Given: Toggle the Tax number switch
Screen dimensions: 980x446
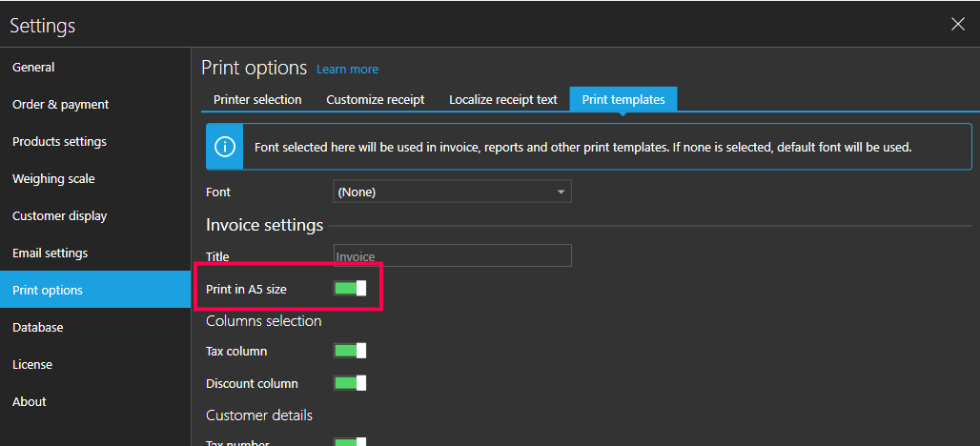Looking at the screenshot, I should coord(350,441).
